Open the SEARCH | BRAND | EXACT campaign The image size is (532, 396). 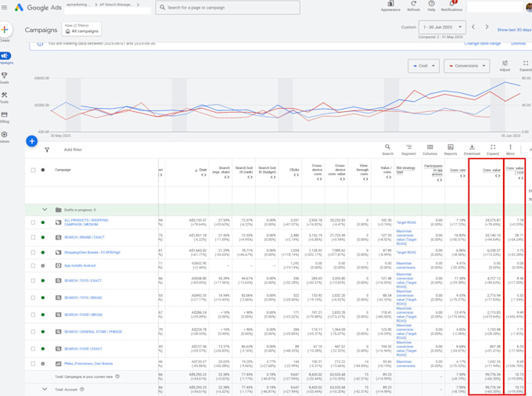[x=84, y=237]
